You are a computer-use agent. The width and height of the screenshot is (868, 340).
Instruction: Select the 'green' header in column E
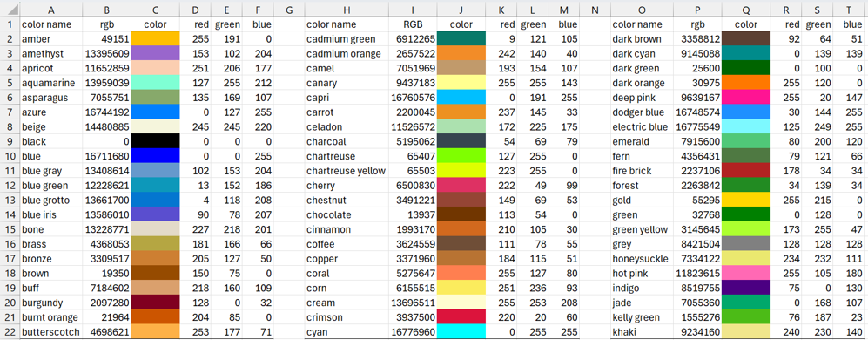point(227,24)
